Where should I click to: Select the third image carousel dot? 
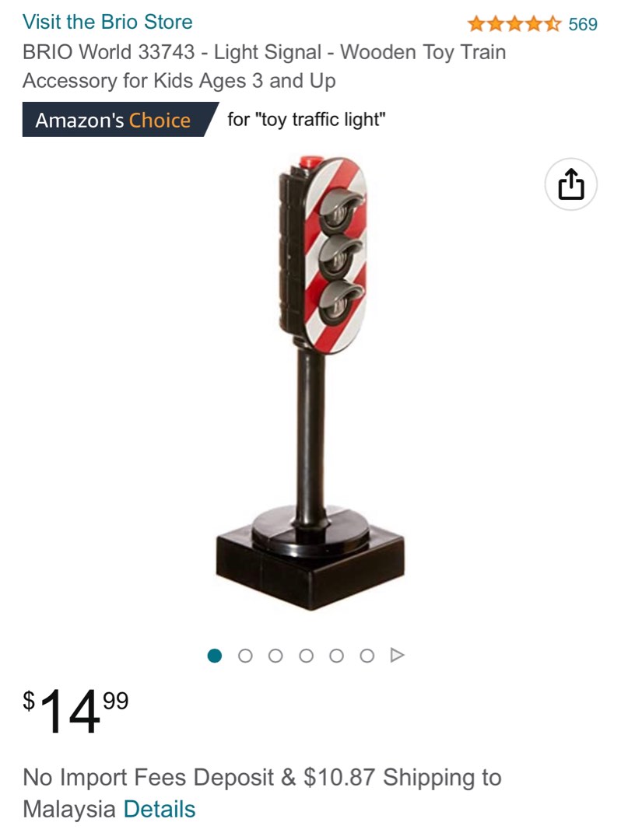(275, 655)
